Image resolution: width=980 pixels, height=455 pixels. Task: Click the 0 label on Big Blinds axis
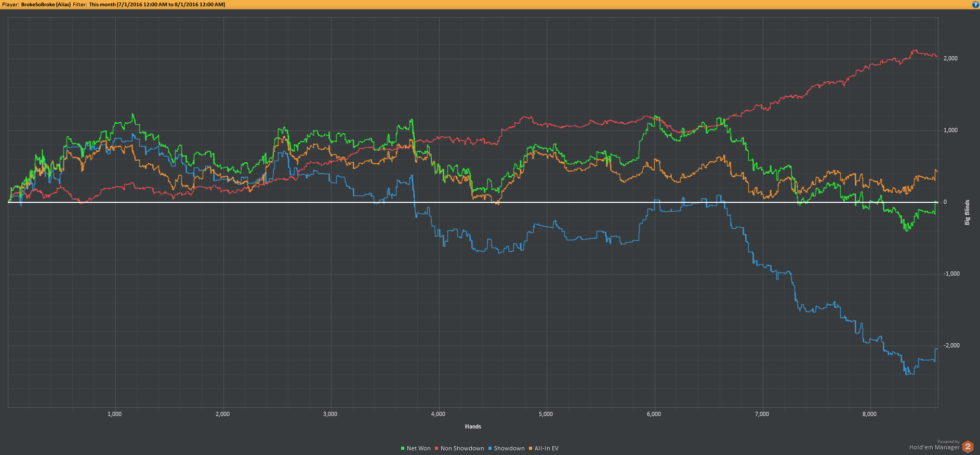pos(945,202)
